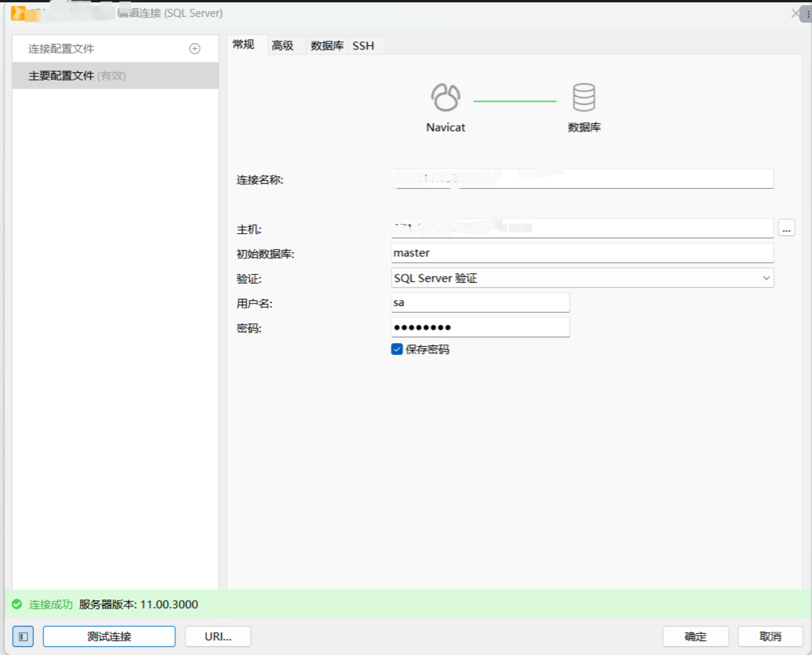
Task: Click the 用户名 input field
Action: click(x=480, y=303)
